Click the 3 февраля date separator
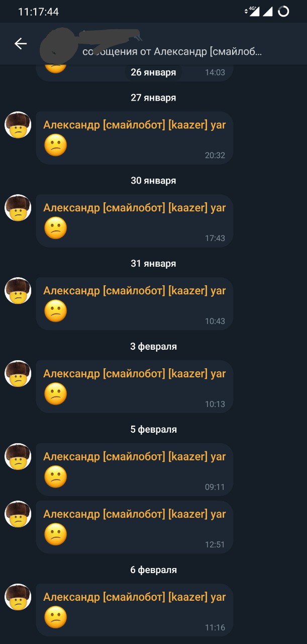This screenshot has width=307, height=644. tap(153, 346)
